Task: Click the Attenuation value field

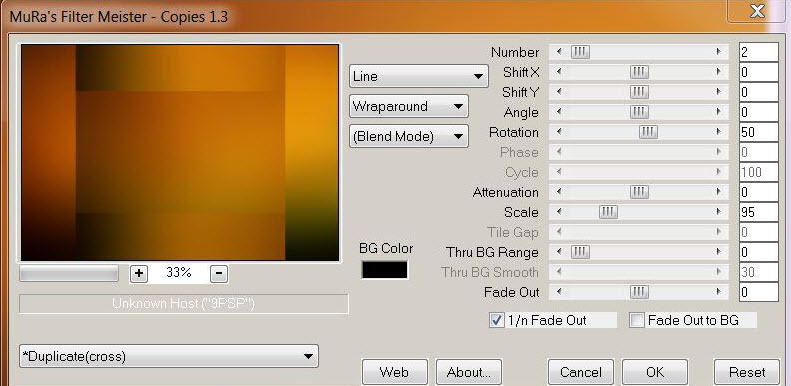Action: point(759,192)
